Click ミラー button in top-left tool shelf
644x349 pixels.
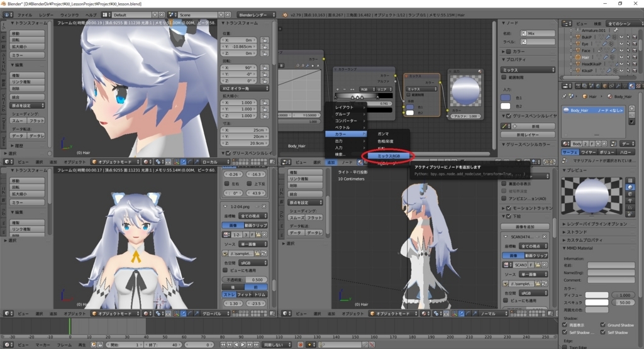tap(28, 55)
